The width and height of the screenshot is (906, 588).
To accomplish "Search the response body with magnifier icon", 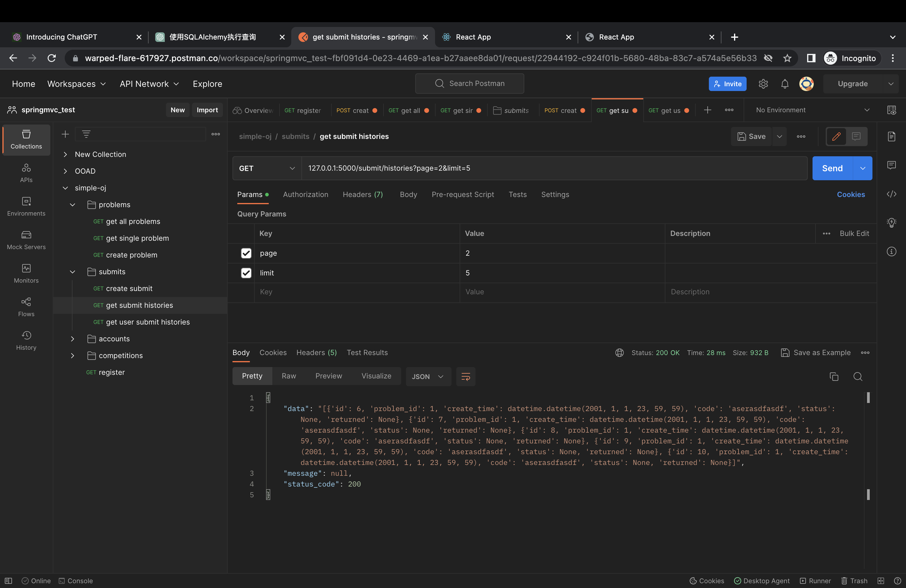I will pos(858,377).
